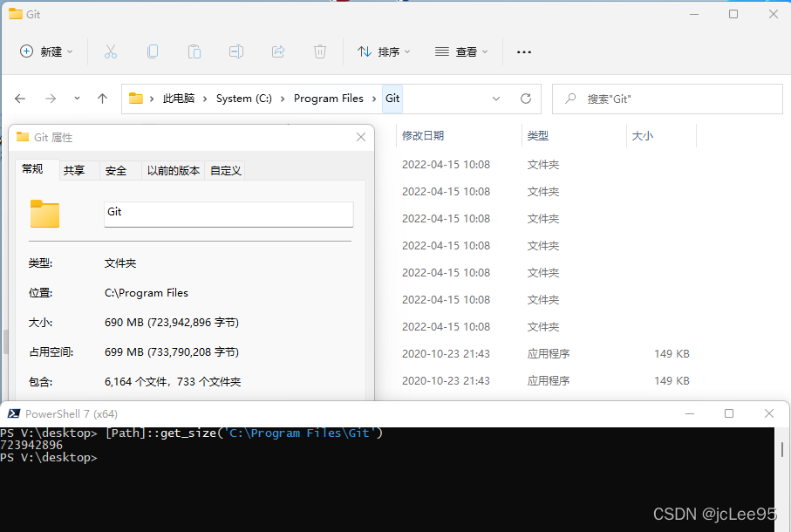Open the address bar history dropdown
Viewport: 791px width, 532px height.
point(496,99)
